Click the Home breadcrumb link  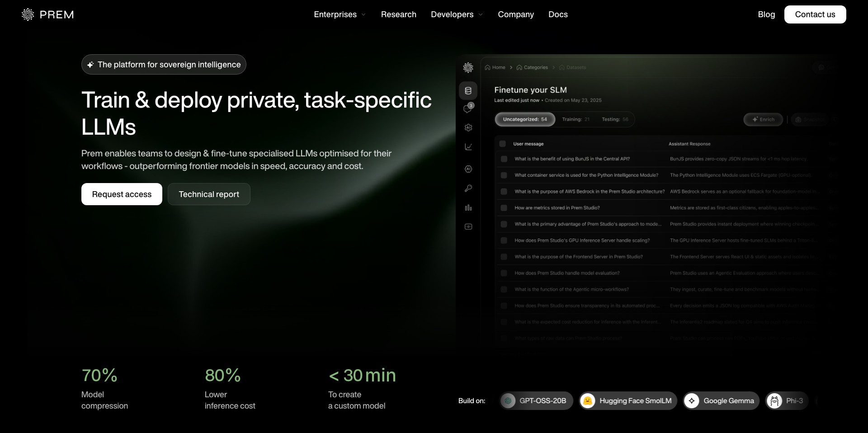pyautogui.click(x=499, y=67)
